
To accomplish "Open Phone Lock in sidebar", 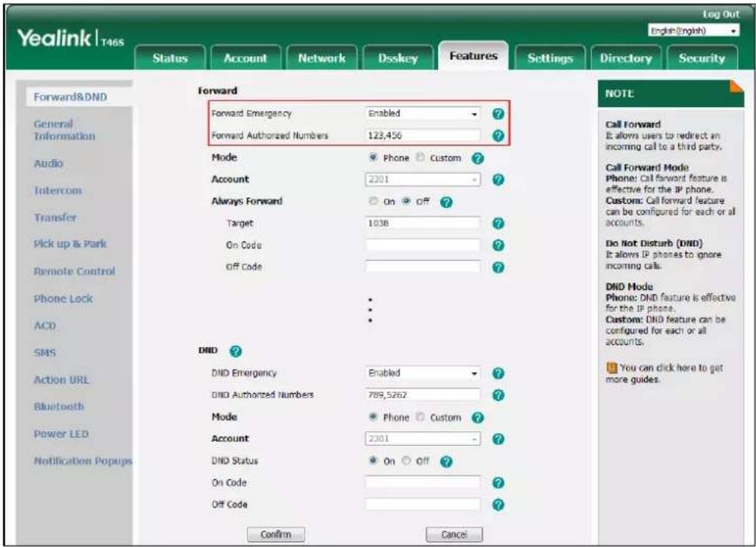I will (63, 299).
